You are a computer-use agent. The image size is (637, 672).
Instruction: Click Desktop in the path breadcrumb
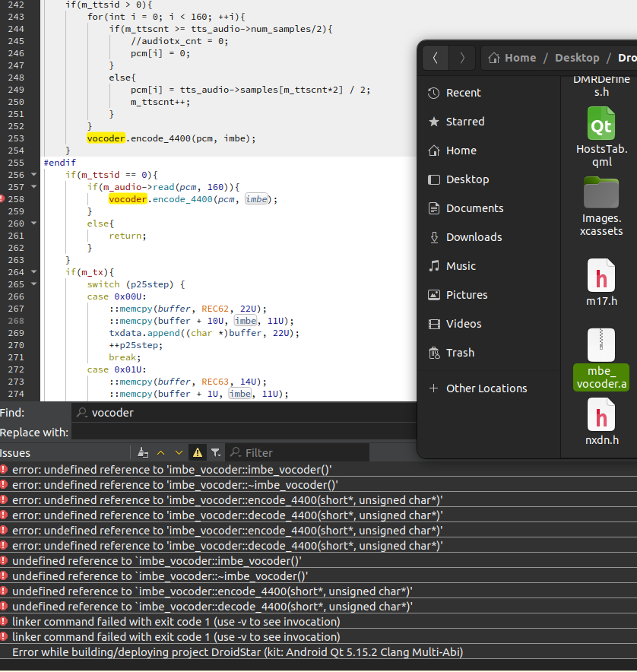(x=577, y=58)
